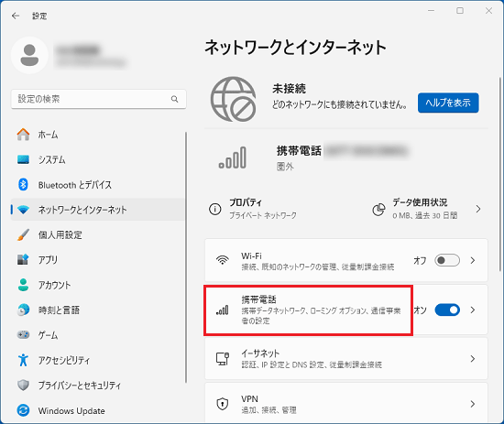Click the アプリ label in sidebar
Image resolution: width=504 pixels, height=424 pixels.
(x=48, y=259)
